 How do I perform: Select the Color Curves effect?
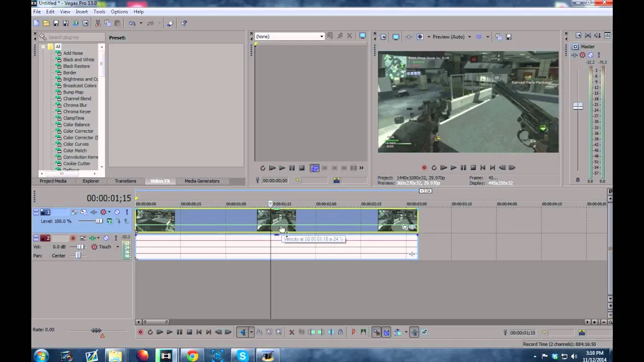(76, 144)
